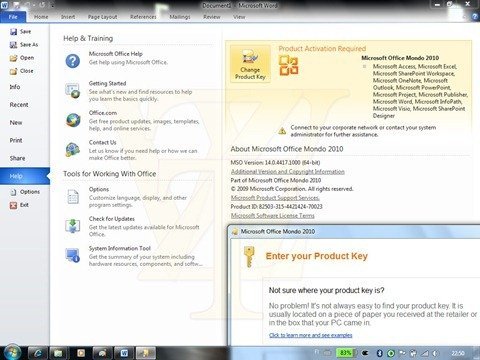Click the Check for Updates icon
480x360 pixels.
(x=73, y=226)
